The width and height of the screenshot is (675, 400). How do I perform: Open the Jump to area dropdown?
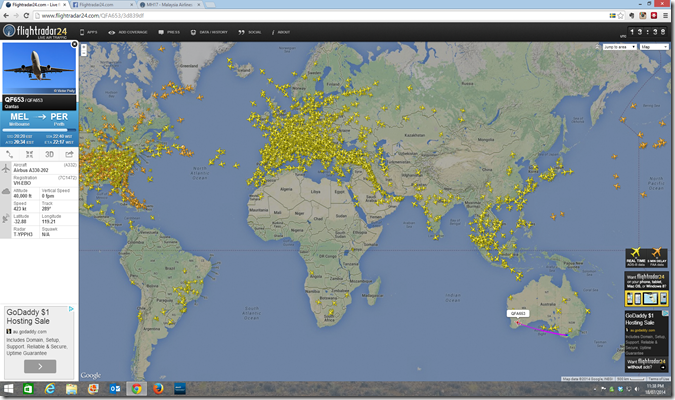(x=619, y=47)
